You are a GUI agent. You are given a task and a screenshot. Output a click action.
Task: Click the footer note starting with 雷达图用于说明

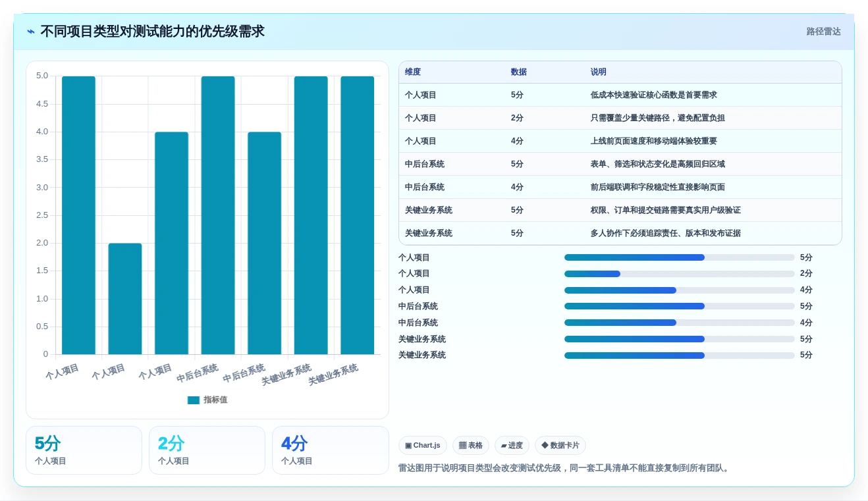[565, 468]
